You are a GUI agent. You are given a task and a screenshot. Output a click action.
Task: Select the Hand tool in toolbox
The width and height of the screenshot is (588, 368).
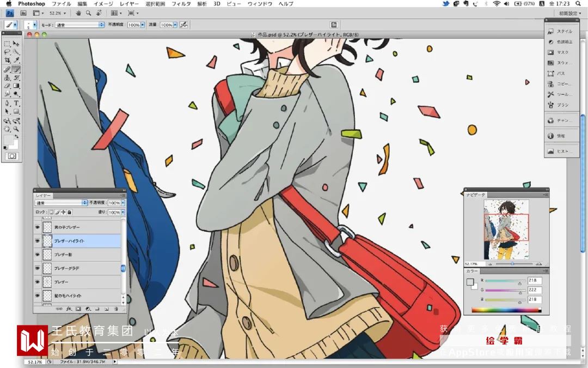[x=7, y=129]
